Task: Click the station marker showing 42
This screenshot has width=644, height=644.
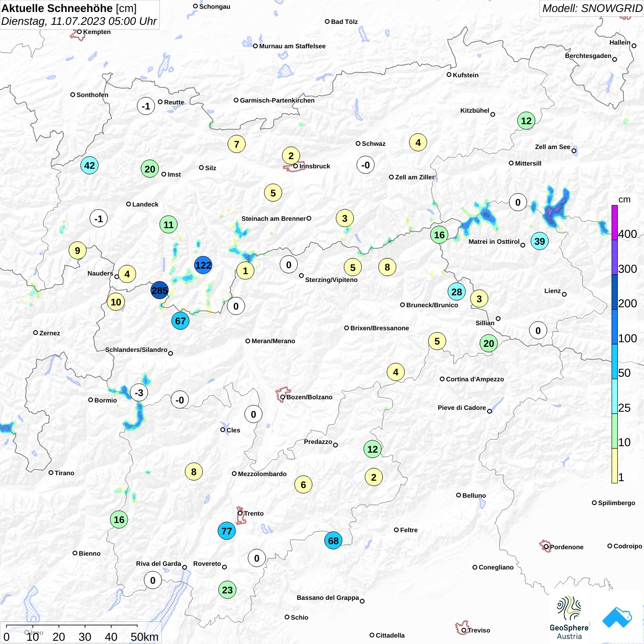Action: click(x=89, y=166)
